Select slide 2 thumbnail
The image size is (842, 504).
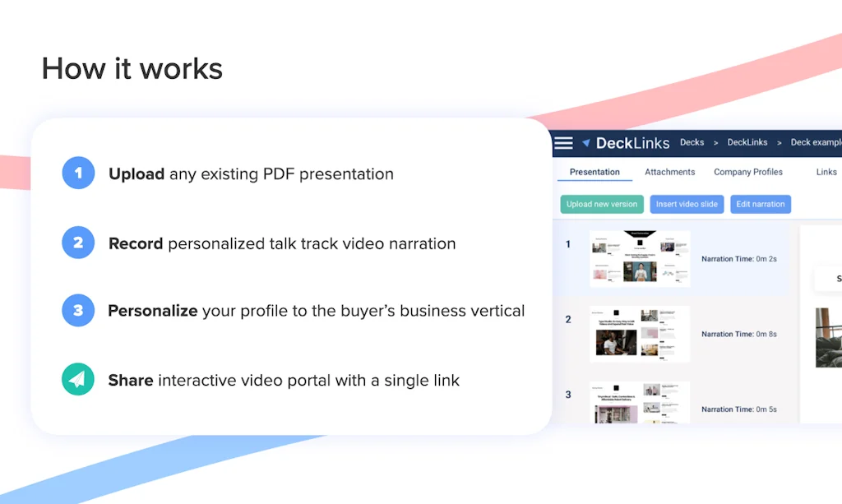(640, 334)
